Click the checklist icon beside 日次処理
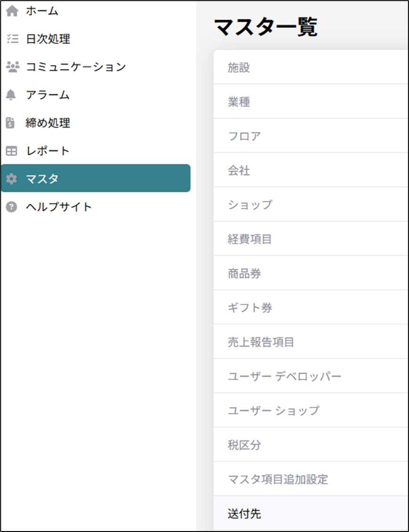 tap(11, 39)
